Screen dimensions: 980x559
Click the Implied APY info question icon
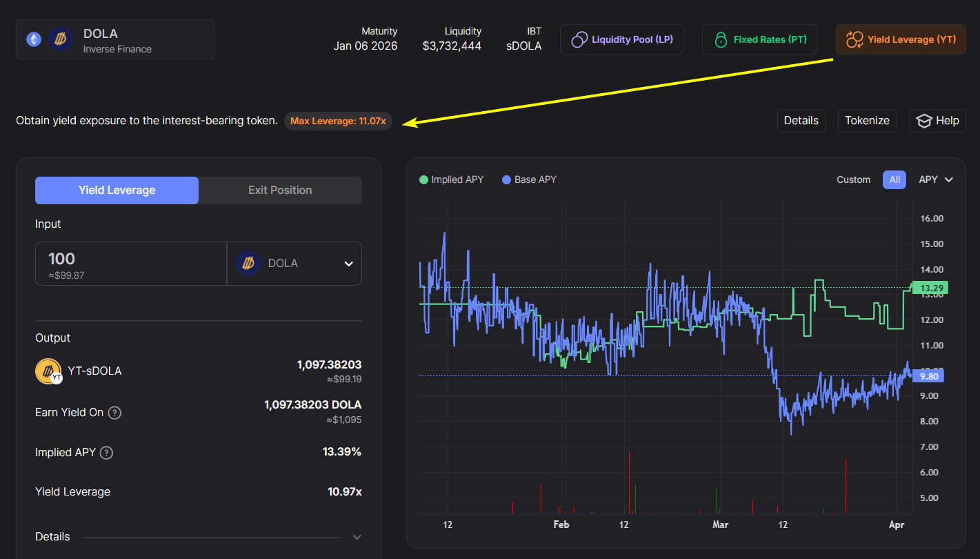[x=106, y=453]
